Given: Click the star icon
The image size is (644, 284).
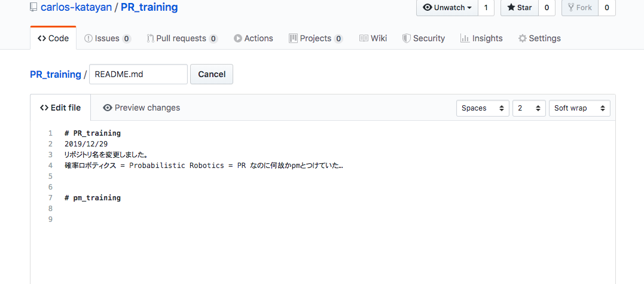Looking at the screenshot, I should [x=511, y=7].
